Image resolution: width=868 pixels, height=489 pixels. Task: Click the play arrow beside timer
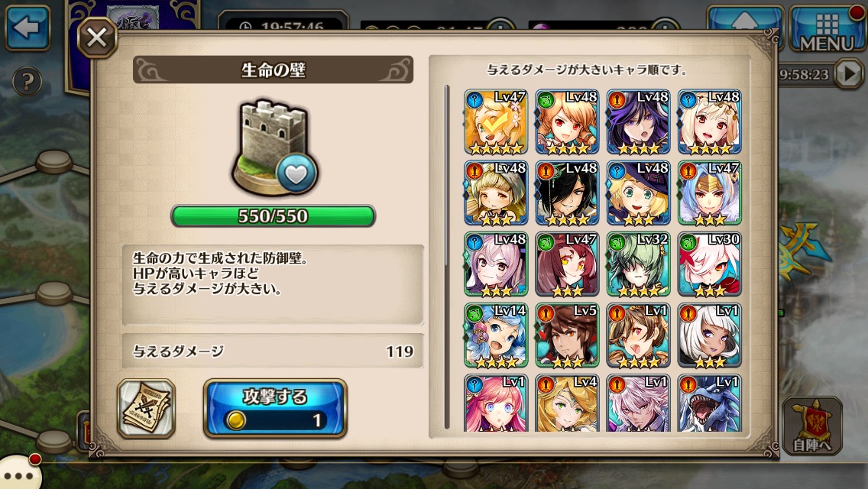[848, 73]
